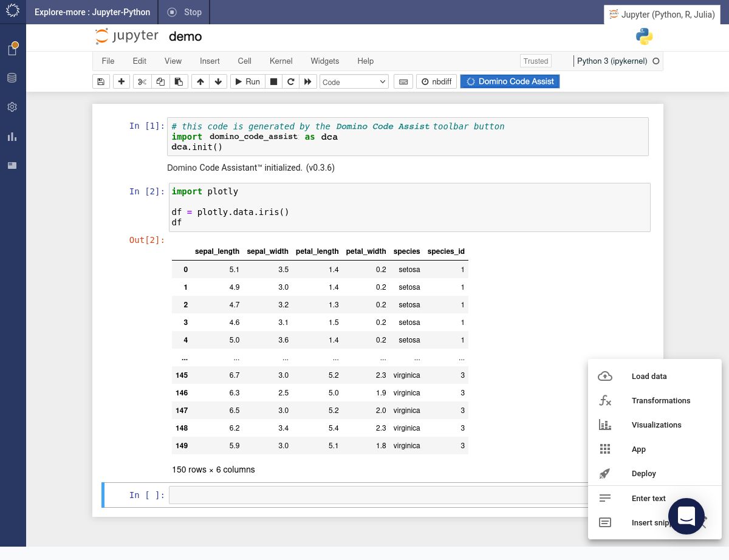Open the resource usage chart sidebar icon

tap(12, 136)
